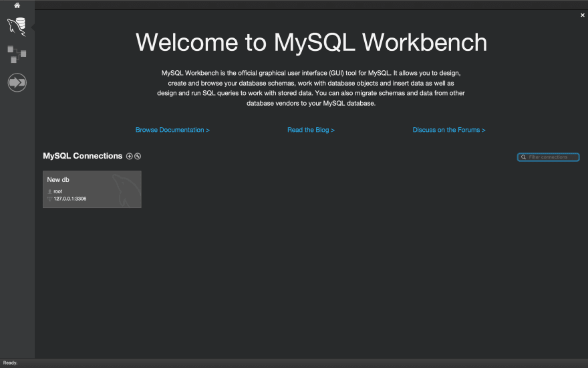Screen dimensions: 588x368
Task: Add a new MySQL connection with plus icon
Action: [x=130, y=156]
